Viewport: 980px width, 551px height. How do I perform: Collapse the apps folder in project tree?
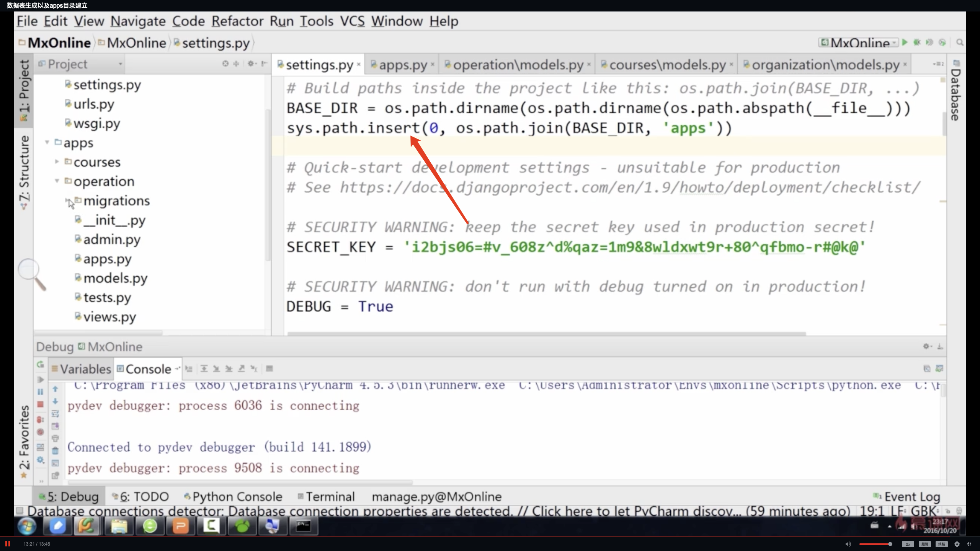click(47, 142)
